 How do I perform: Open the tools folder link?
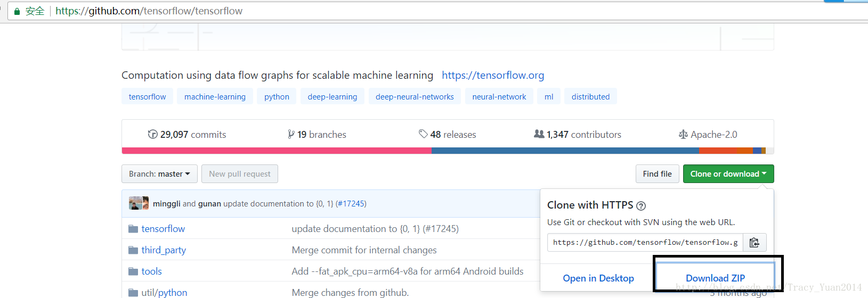[x=151, y=271]
